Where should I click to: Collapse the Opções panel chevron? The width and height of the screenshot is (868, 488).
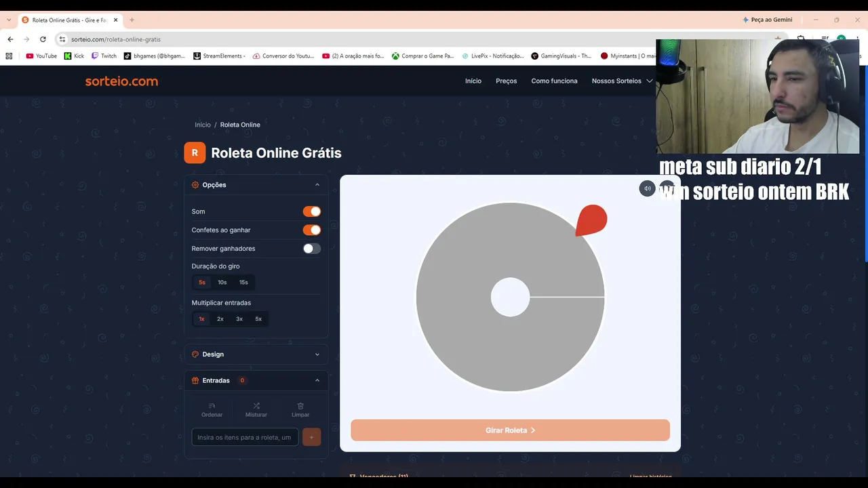317,185
